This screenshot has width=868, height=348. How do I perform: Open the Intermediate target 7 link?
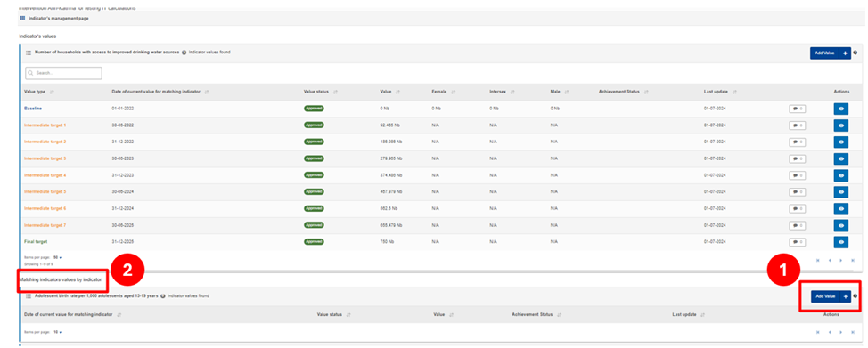pos(45,225)
